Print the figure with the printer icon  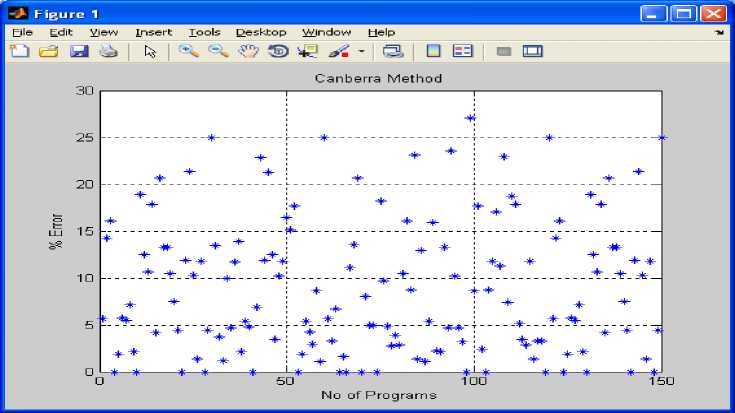coord(109,51)
